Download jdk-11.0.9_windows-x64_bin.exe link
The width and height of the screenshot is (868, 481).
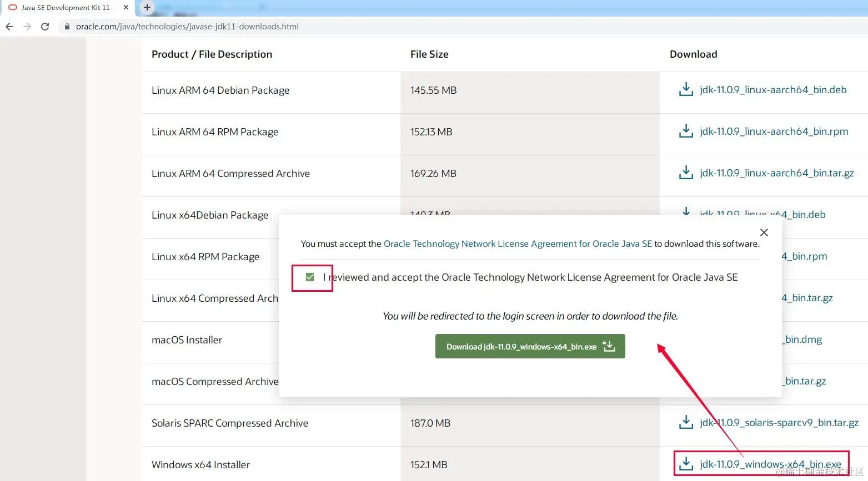[x=770, y=464]
